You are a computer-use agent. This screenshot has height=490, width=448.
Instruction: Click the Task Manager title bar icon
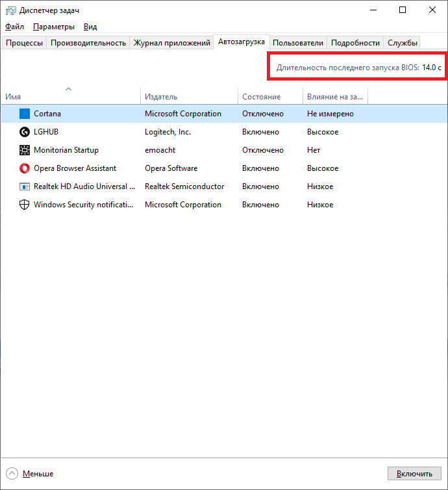point(10,10)
